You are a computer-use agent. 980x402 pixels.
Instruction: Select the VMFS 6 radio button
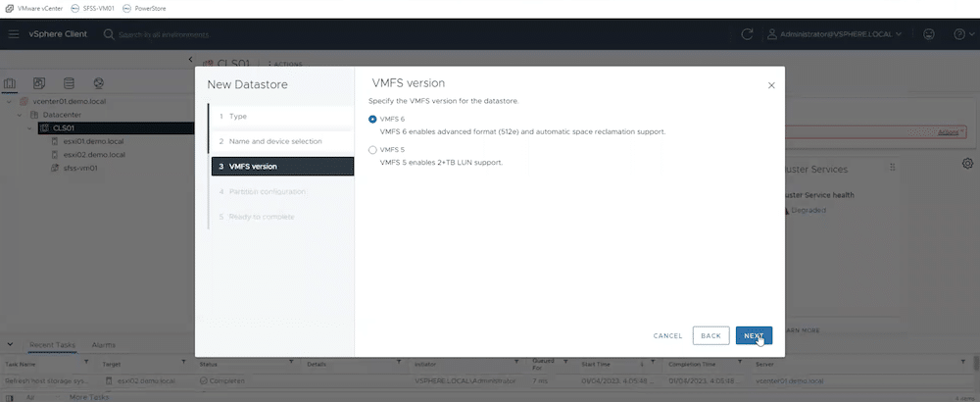pyautogui.click(x=373, y=119)
